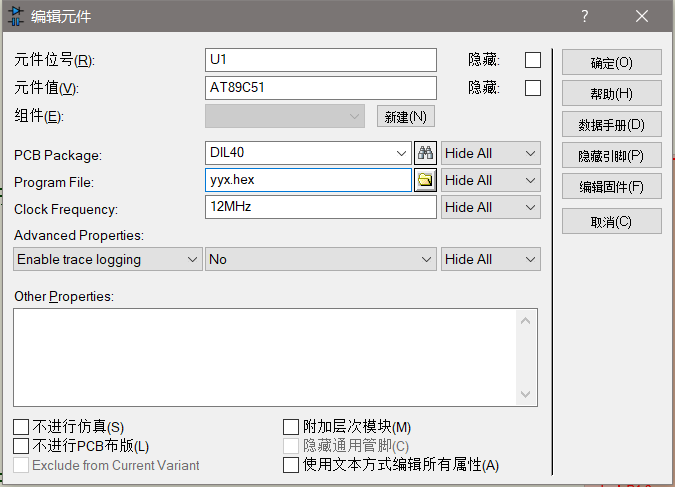Toggle 隐藏 checkbox for 元件值
Screen dimensions: 675x487
pos(533,88)
